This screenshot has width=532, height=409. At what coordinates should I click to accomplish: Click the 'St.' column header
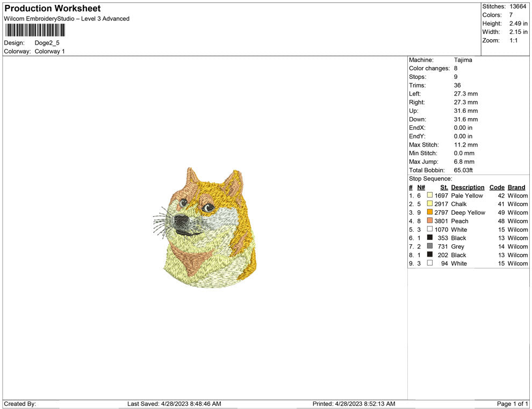(444, 187)
